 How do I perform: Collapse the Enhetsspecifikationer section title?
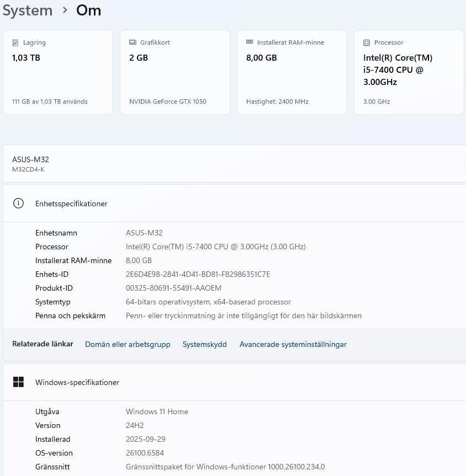(x=71, y=204)
